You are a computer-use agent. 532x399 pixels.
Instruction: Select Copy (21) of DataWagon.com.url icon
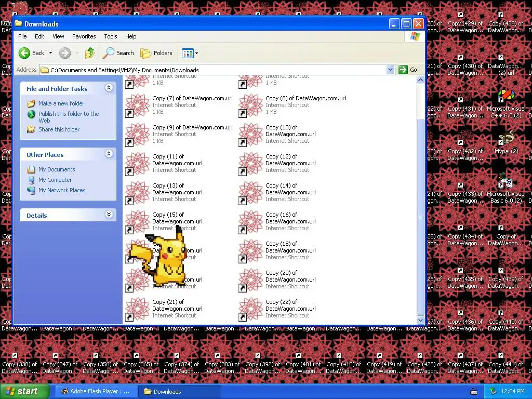point(137,310)
